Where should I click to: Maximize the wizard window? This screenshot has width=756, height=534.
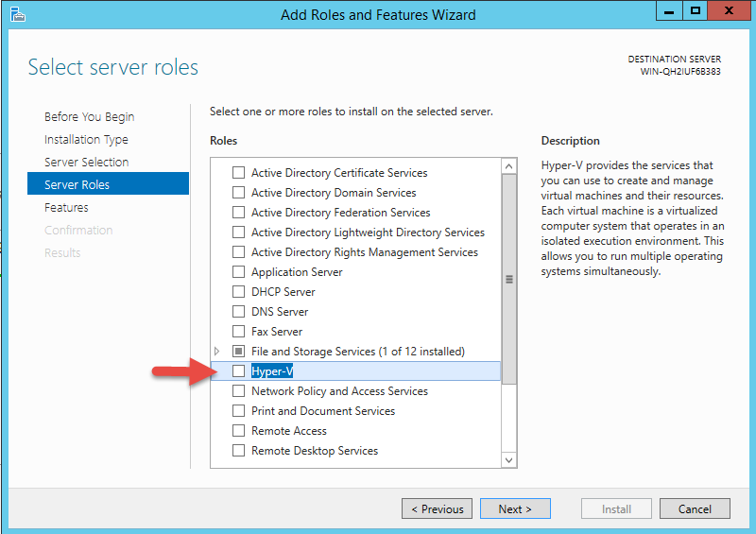(696, 10)
